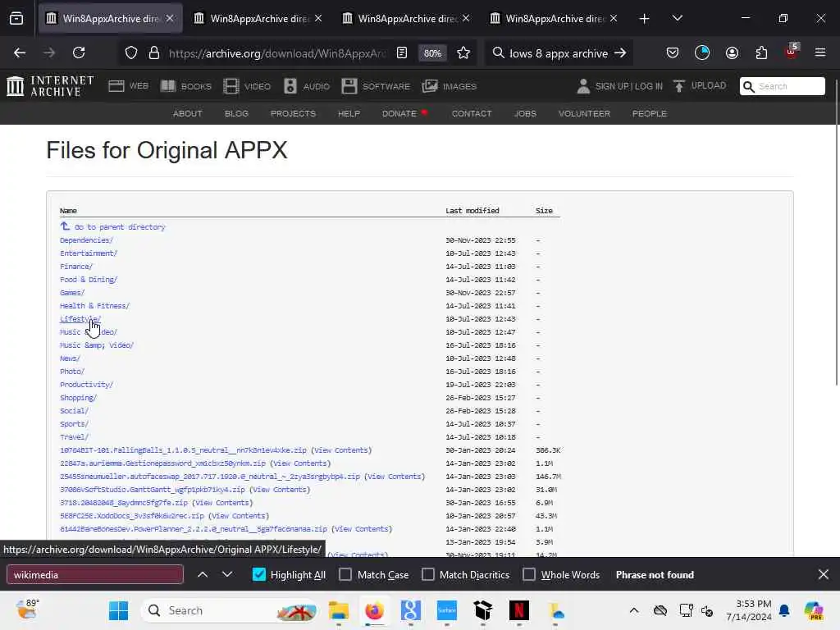840x630 pixels.
Task: Open a new browser tab
Action: pyautogui.click(x=644, y=19)
